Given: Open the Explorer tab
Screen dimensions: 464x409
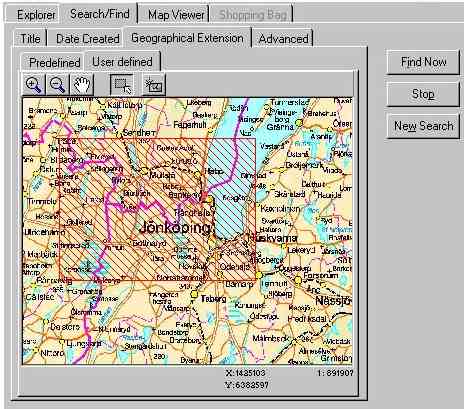Looking at the screenshot, I should [x=36, y=15].
